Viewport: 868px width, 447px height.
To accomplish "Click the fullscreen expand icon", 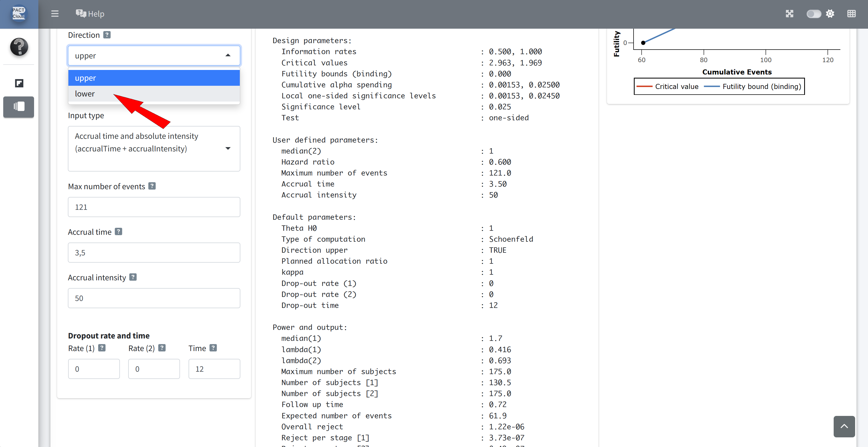I will click(x=789, y=14).
